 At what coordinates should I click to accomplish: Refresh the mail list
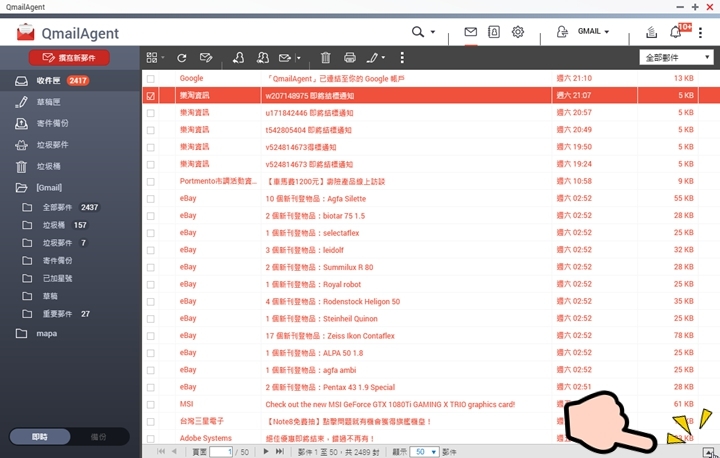coord(182,58)
